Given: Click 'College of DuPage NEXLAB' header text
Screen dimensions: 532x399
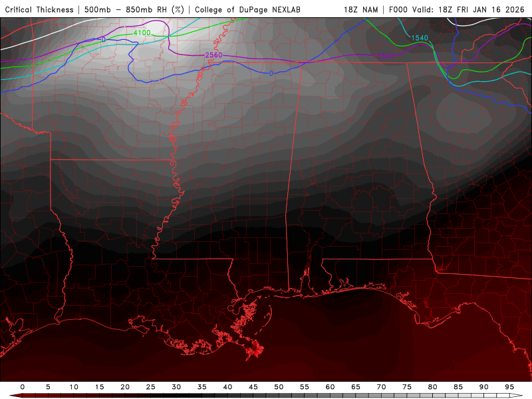Looking at the screenshot, I should tap(247, 9).
